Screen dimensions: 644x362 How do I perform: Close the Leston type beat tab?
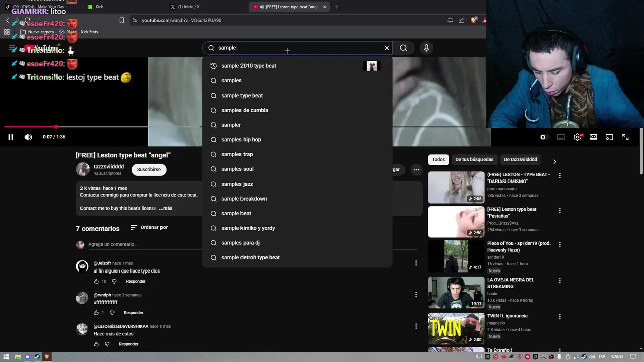(324, 7)
